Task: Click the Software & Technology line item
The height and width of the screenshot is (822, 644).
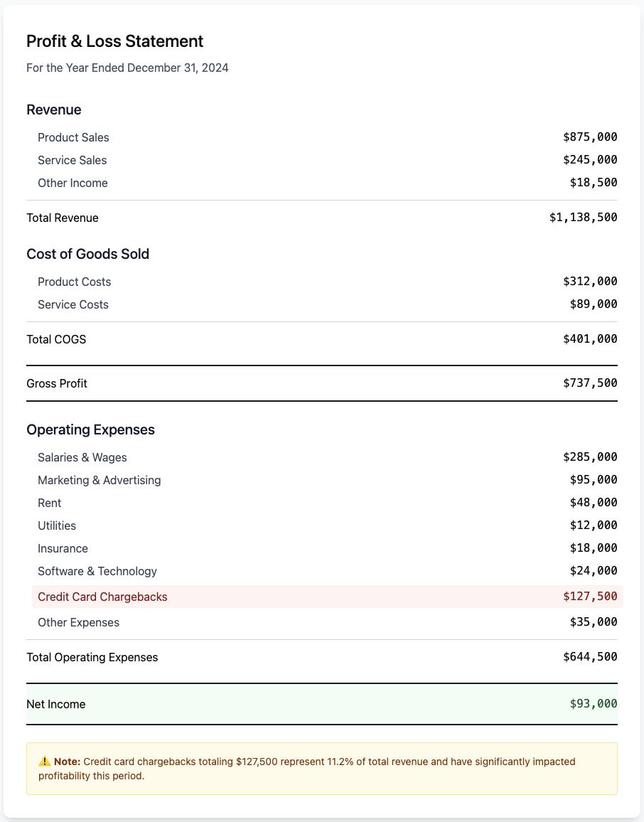Action: pos(97,571)
